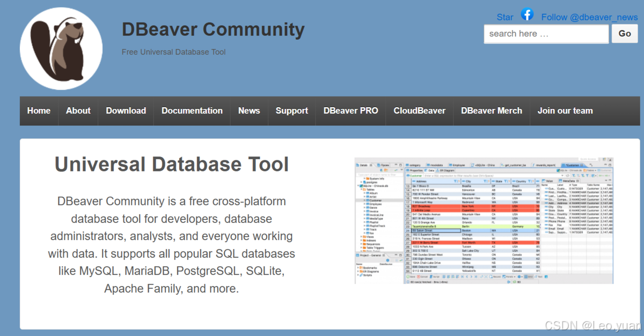Click the Free Universal Database Tool tagline
This screenshot has height=336, width=644.
pos(174,52)
